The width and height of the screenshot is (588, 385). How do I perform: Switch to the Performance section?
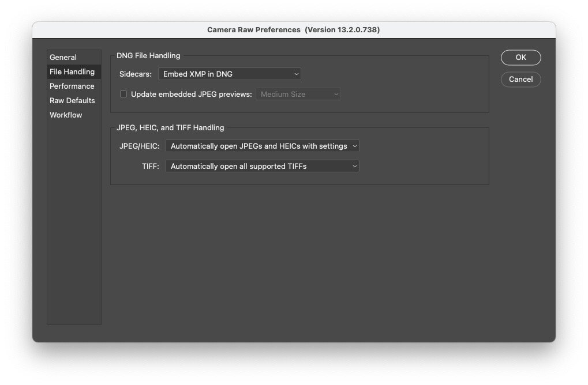coord(74,86)
